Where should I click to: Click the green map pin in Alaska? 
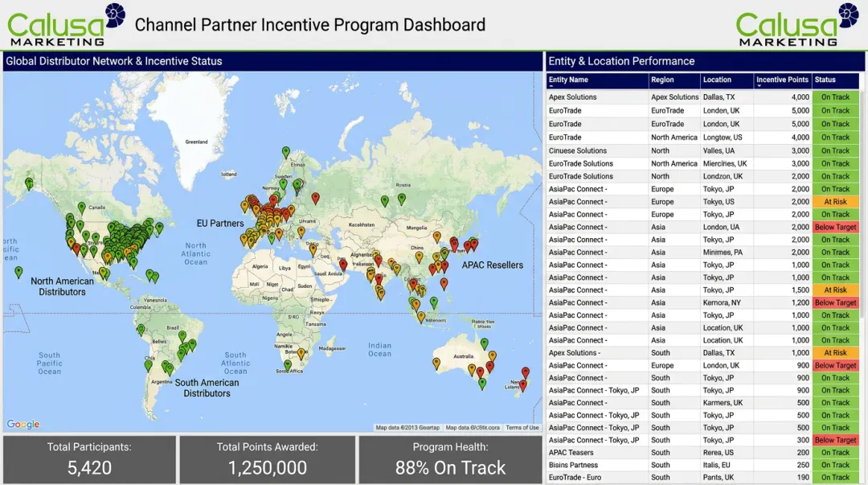[29, 183]
